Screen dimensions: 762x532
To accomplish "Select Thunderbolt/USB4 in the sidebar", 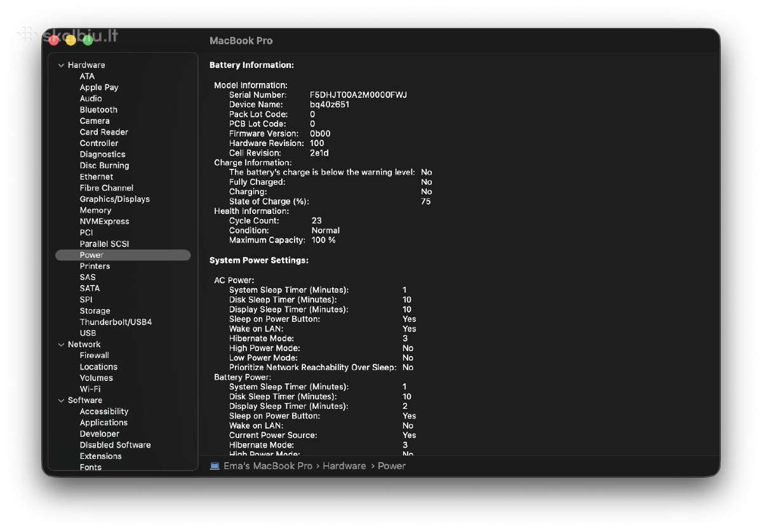I will (116, 322).
